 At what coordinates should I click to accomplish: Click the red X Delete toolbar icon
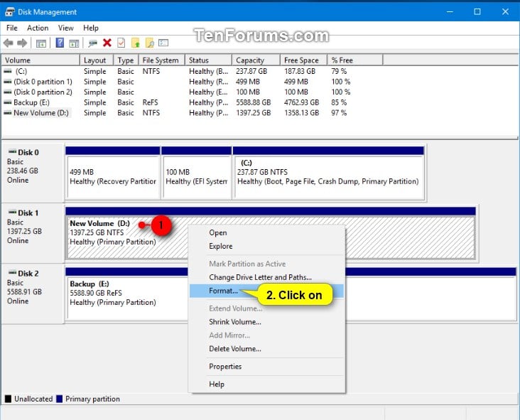pyautogui.click(x=107, y=43)
